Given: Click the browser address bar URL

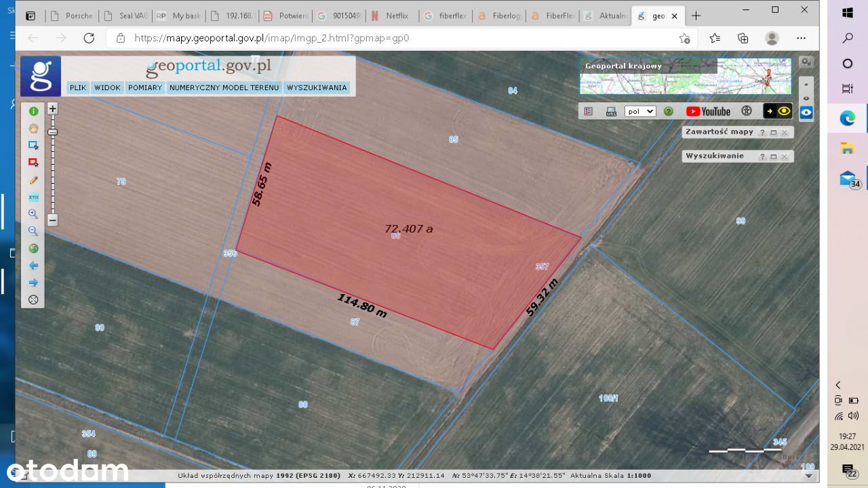Looking at the screenshot, I should tap(271, 38).
